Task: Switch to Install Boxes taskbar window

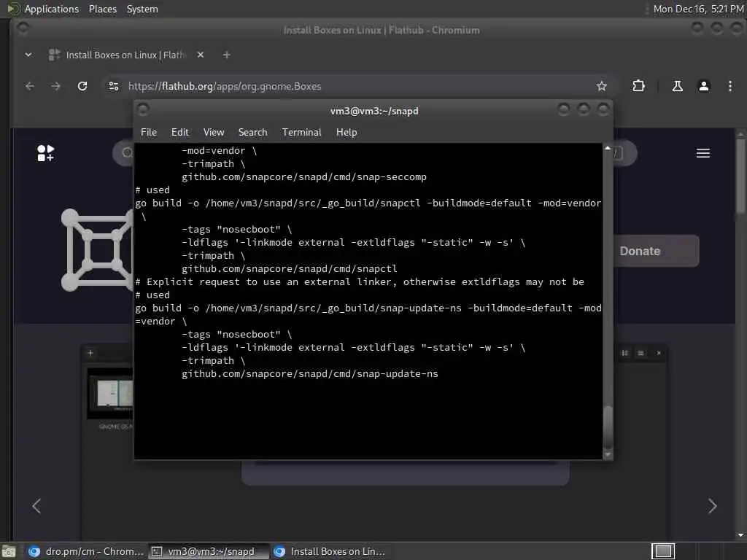Action: coord(330,551)
